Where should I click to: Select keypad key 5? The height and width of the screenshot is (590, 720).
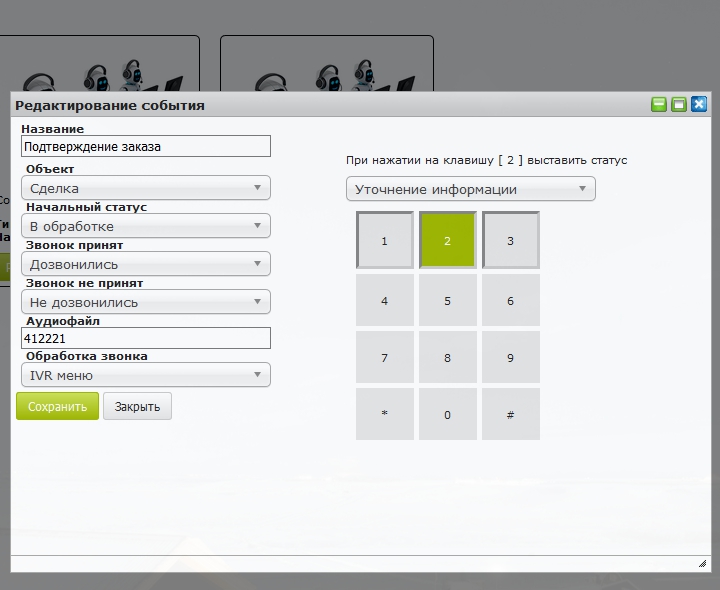448,300
